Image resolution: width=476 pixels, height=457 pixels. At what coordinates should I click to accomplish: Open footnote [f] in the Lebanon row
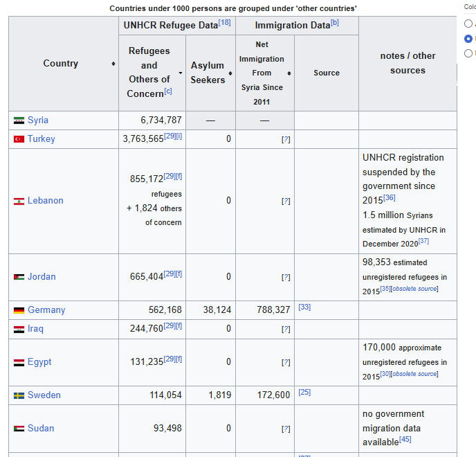[x=178, y=177]
